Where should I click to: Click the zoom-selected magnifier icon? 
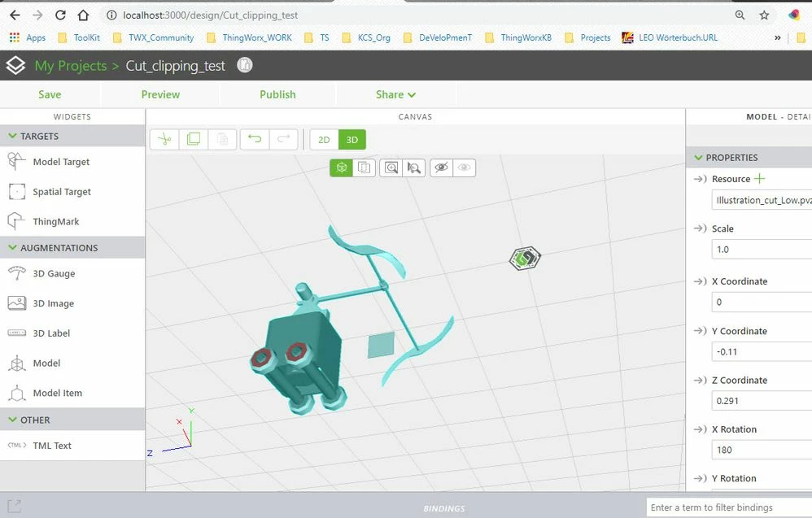pos(414,168)
